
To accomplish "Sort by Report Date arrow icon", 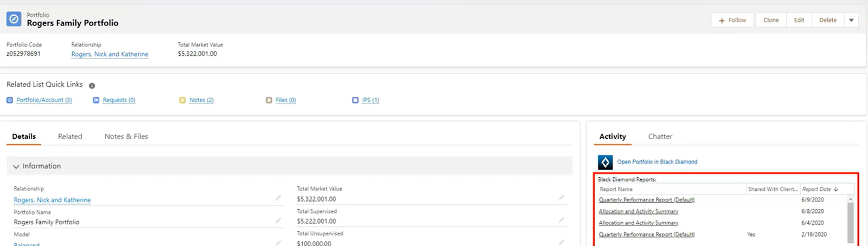I will (x=836, y=189).
